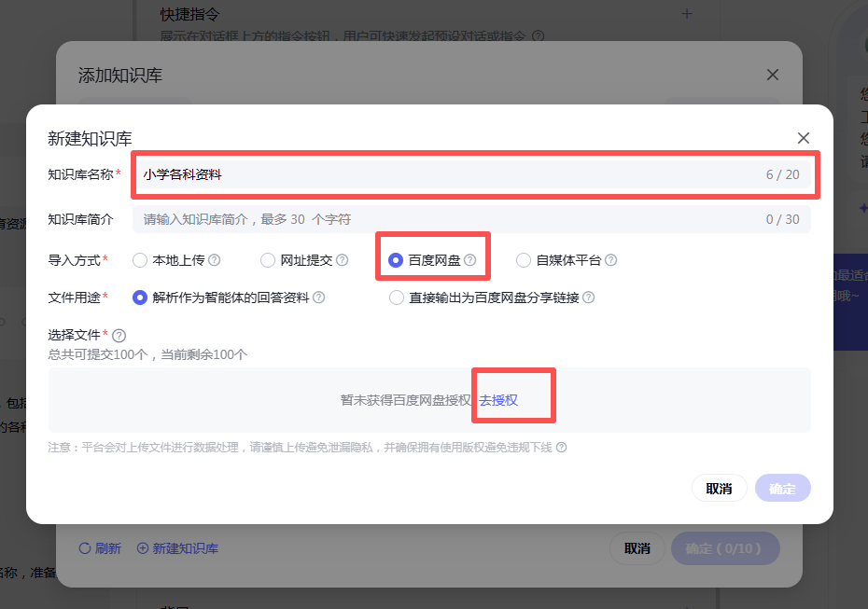The image size is (868, 609).
Task: Choose 直接输出为百度网盘分享链接 radio option
Action: (x=397, y=298)
